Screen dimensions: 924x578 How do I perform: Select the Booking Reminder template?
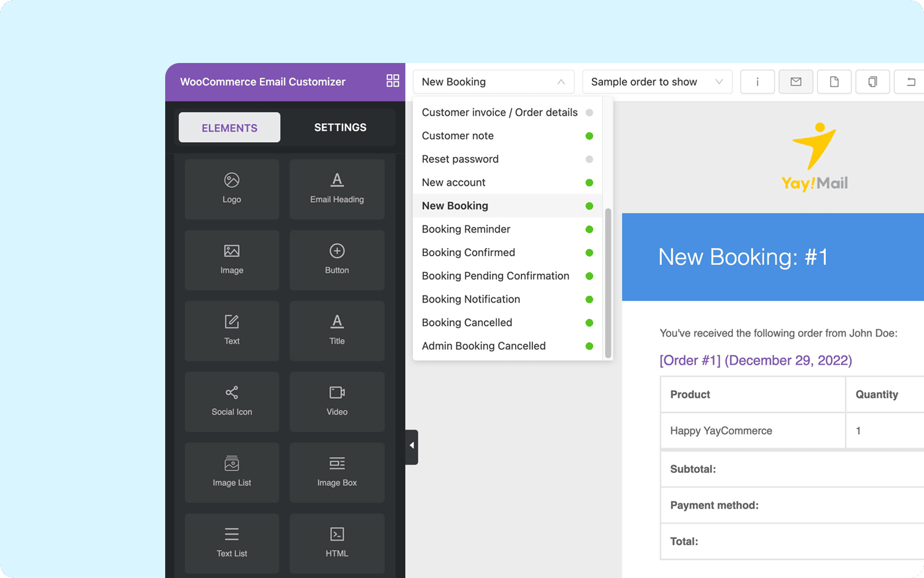[x=508, y=229]
